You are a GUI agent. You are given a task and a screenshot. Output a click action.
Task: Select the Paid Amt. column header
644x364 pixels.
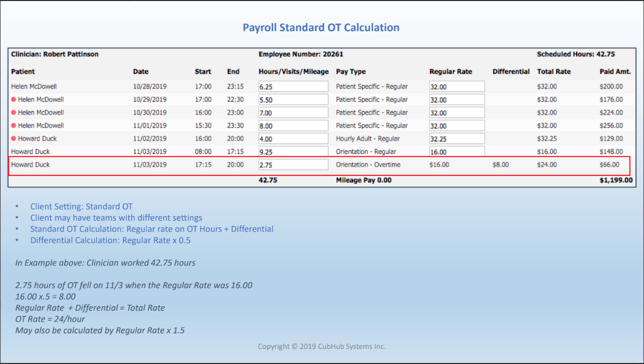point(614,71)
